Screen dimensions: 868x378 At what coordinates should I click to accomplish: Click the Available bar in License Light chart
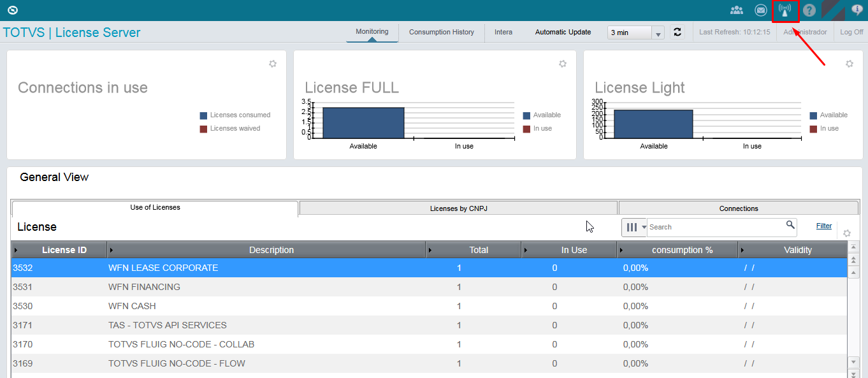click(x=653, y=124)
